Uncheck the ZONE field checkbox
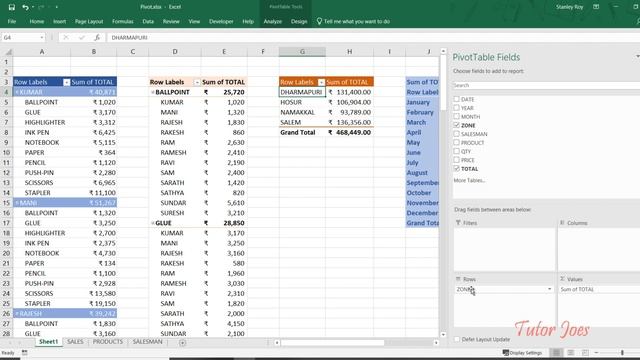Image resolution: width=640 pixels, height=360 pixels. pyautogui.click(x=456, y=125)
